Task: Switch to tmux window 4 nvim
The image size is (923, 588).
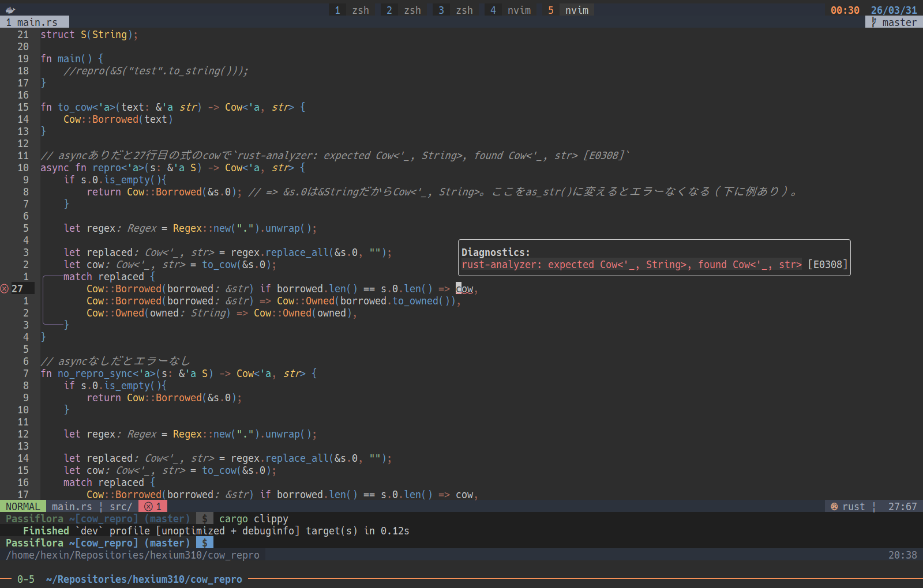Action: tap(511, 10)
